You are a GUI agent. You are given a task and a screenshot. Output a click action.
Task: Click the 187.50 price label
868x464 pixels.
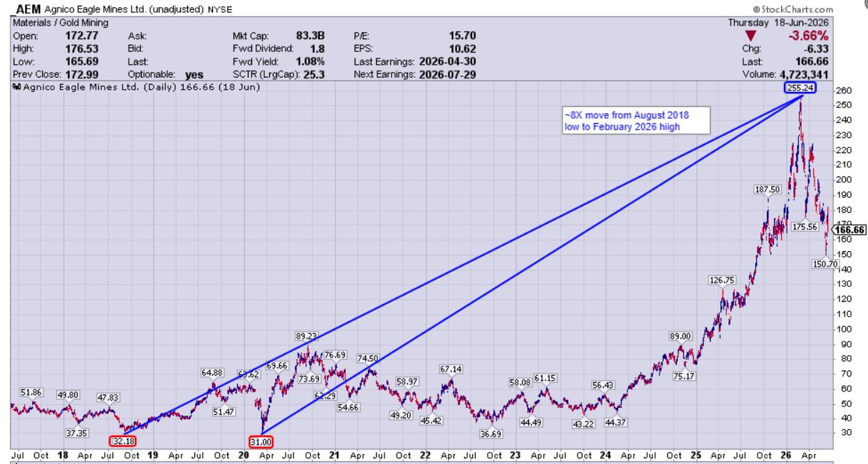768,190
